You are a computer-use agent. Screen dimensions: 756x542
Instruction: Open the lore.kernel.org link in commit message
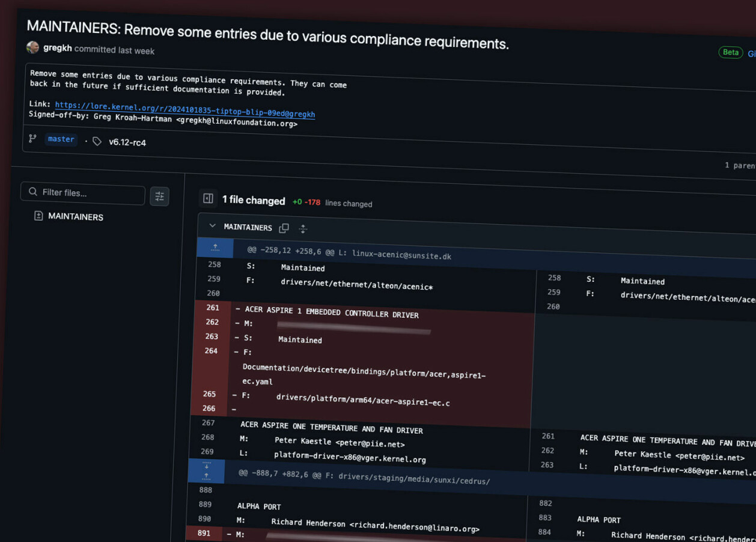pos(185,110)
